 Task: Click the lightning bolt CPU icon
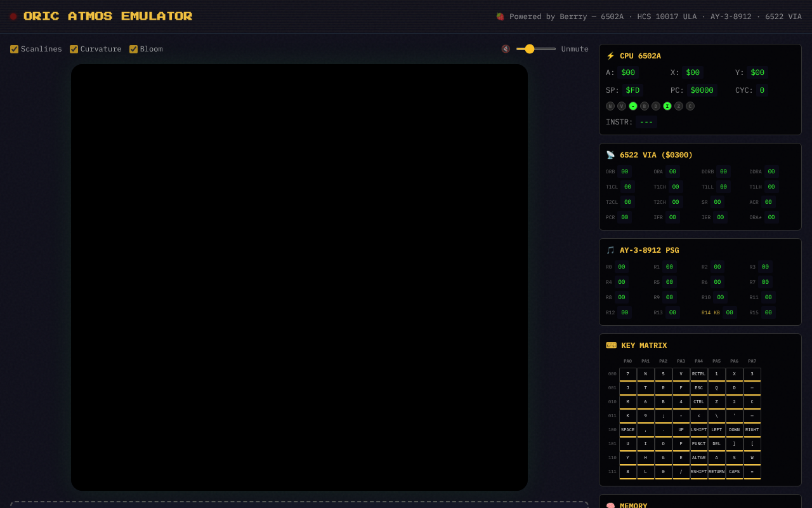[x=610, y=56]
